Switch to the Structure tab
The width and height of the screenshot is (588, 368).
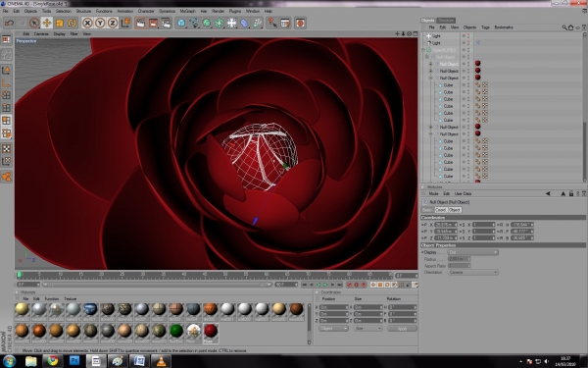[x=446, y=21]
